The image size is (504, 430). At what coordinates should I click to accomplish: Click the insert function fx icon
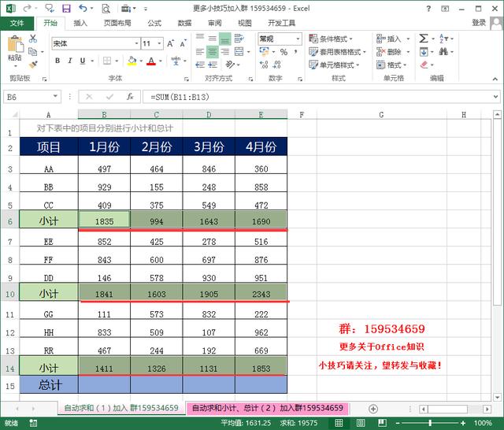click(x=130, y=97)
